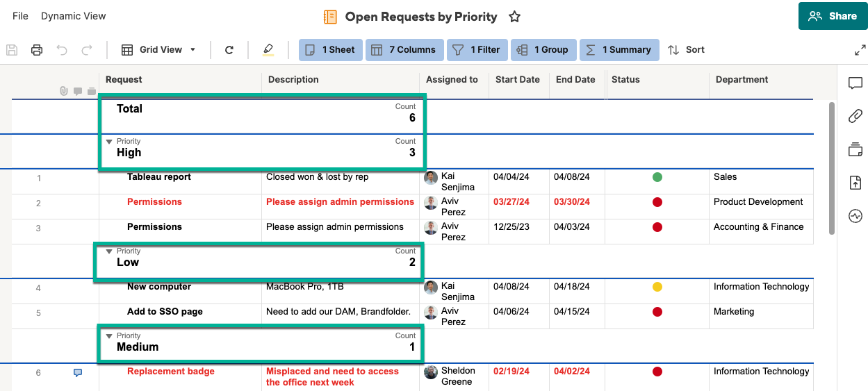This screenshot has height=391, width=868.
Task: Click the orange report icon beside the title
Action: pyautogui.click(x=331, y=17)
